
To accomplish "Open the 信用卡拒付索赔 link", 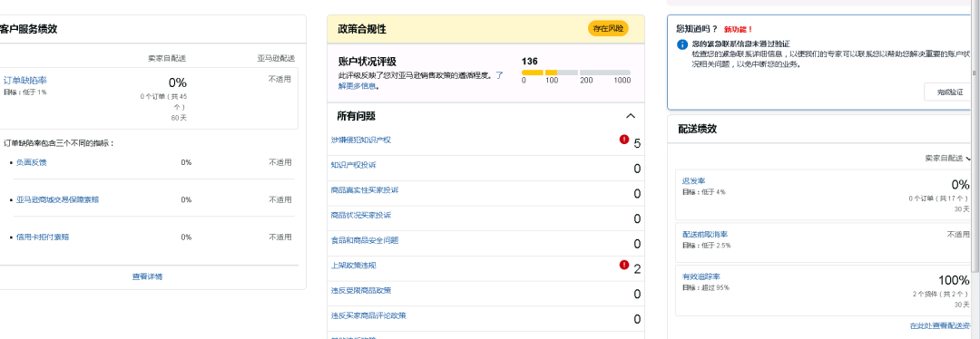I will click(x=43, y=237).
